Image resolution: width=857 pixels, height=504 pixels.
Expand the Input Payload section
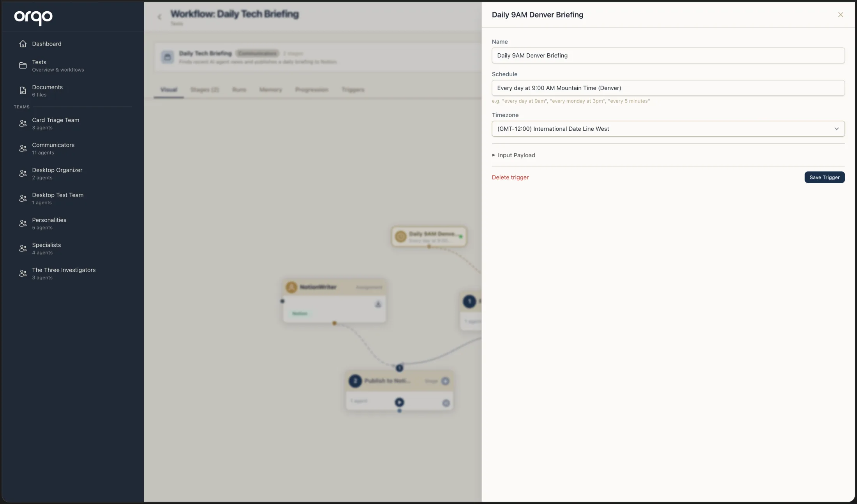pos(513,155)
